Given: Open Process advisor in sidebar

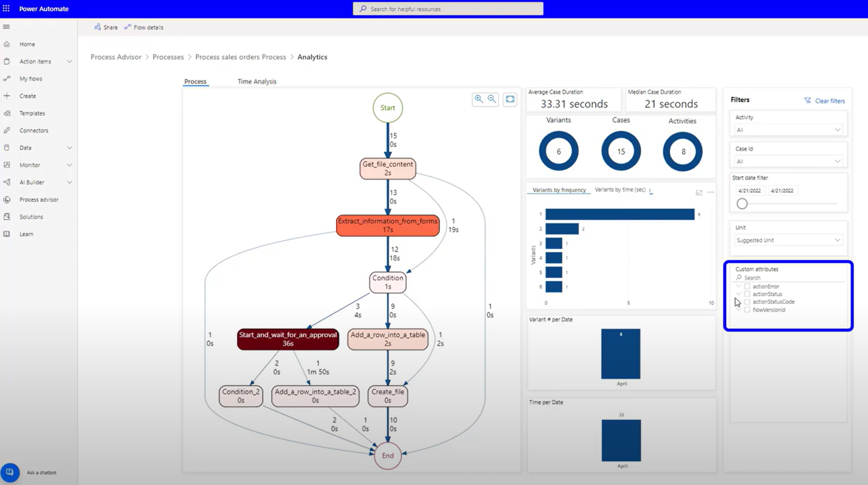Looking at the screenshot, I should point(39,200).
